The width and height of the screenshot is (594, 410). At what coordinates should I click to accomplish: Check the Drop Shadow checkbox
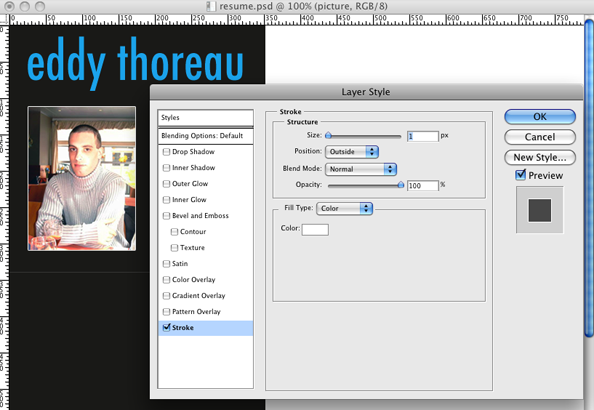click(166, 152)
